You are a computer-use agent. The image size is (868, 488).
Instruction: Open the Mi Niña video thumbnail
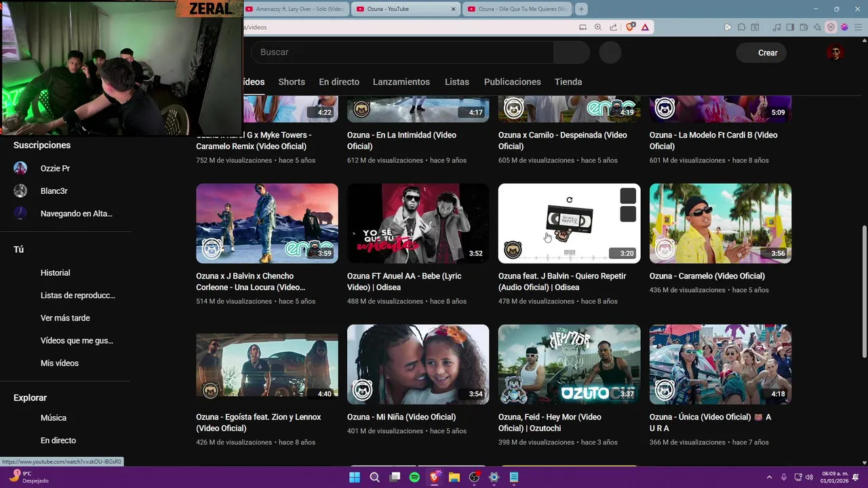tap(418, 364)
